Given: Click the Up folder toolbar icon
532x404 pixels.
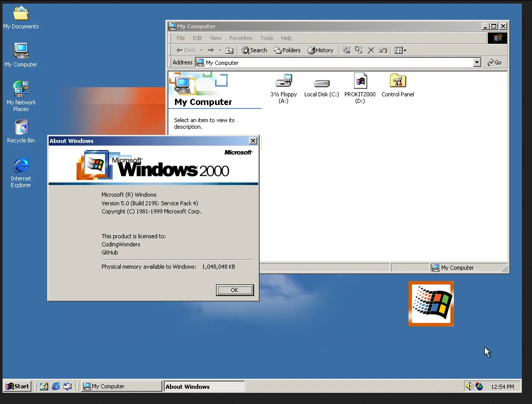Looking at the screenshot, I should (x=230, y=50).
